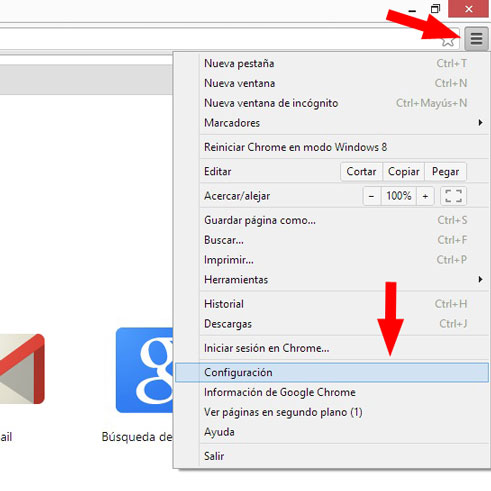Zoom in with the plus button
Viewport: 491px width, 491px height.
425,196
